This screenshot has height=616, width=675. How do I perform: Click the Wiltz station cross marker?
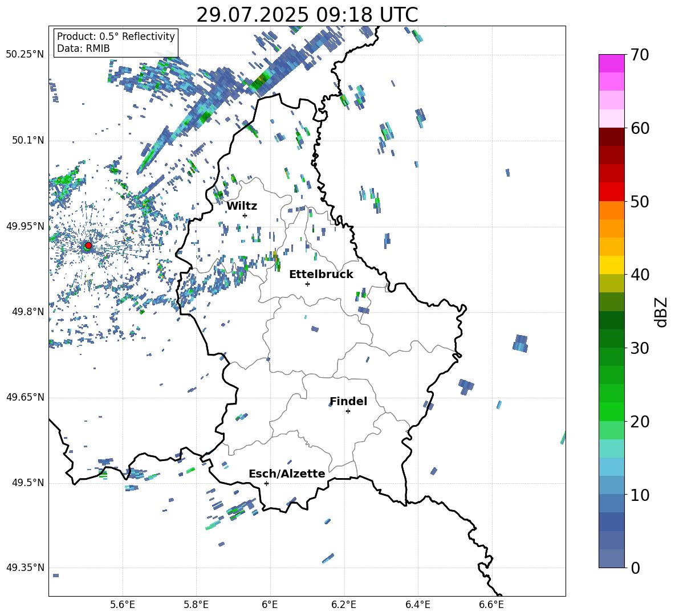[x=245, y=215]
